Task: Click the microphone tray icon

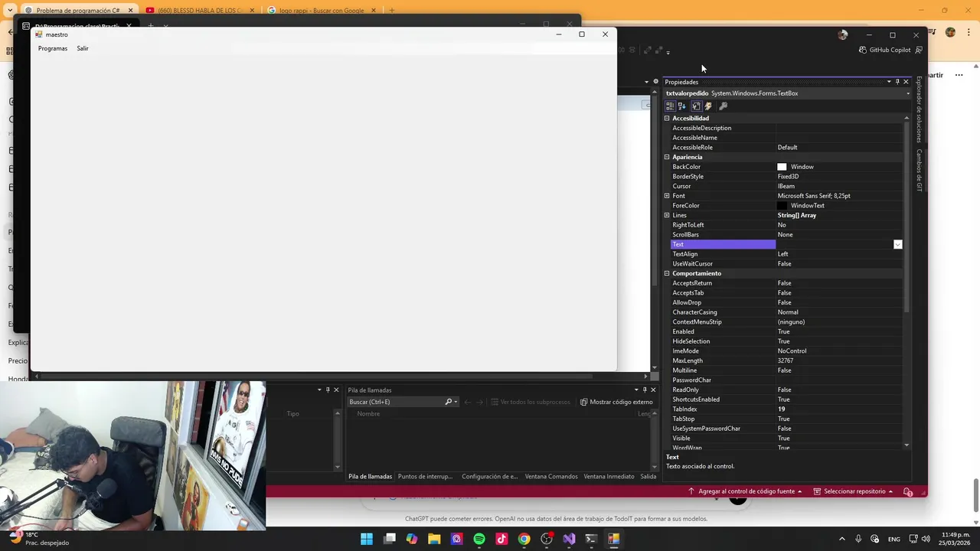Action: click(858, 539)
